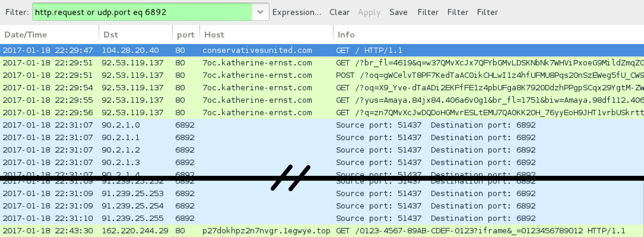Select the POST /?oq=gWCelvT8PF7 request row
The width and height of the screenshot is (644, 237).
point(322,75)
